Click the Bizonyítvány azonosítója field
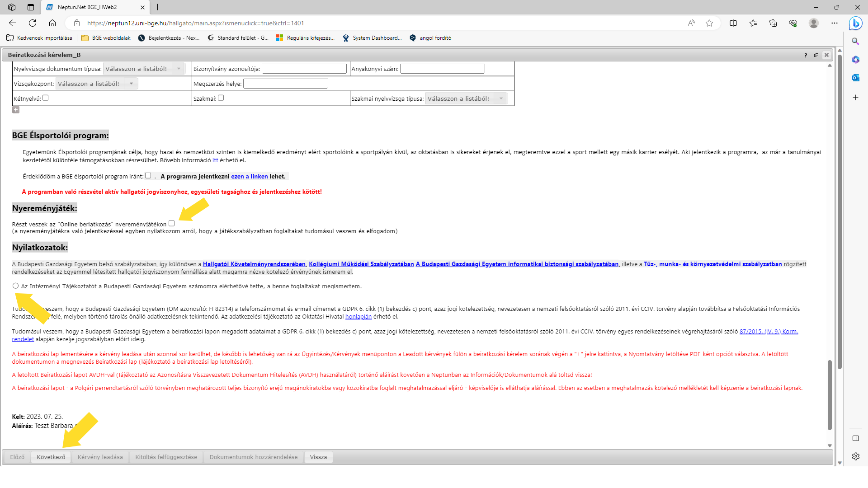 point(304,69)
